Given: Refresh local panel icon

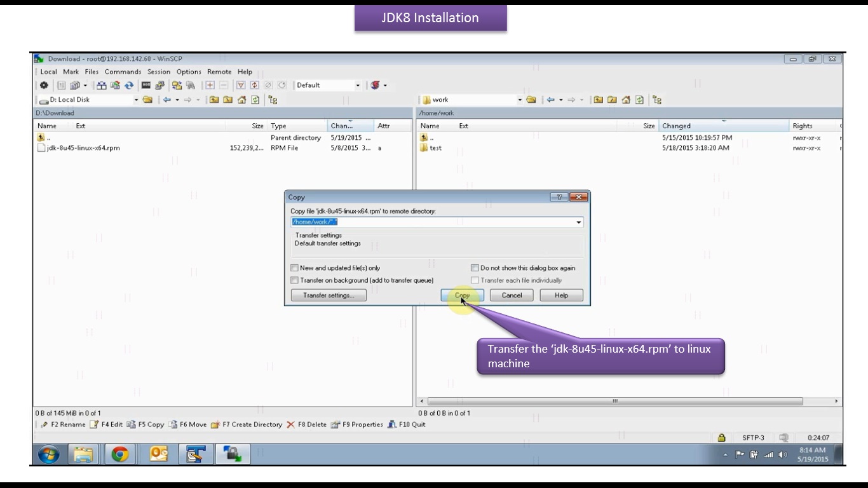Looking at the screenshot, I should [x=254, y=100].
